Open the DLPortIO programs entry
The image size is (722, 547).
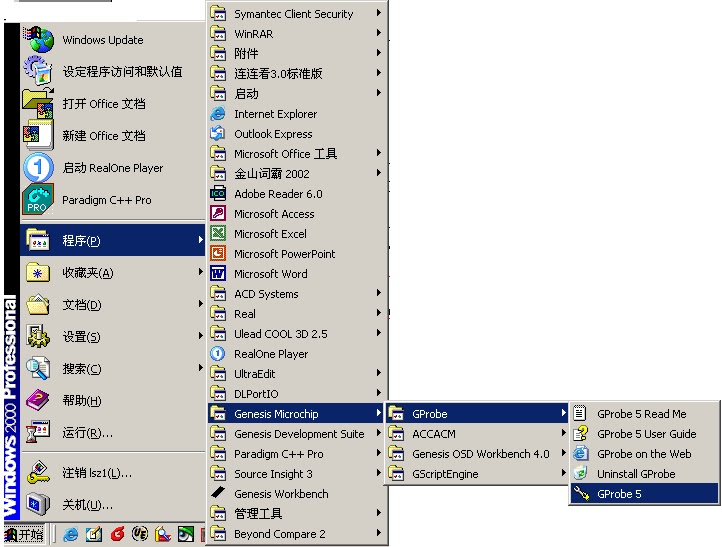[296, 394]
